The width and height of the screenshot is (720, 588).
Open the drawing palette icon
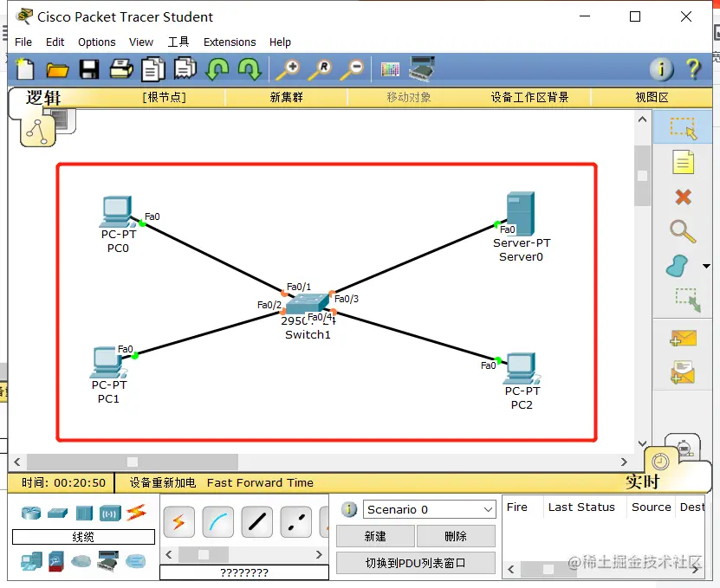tap(390, 69)
